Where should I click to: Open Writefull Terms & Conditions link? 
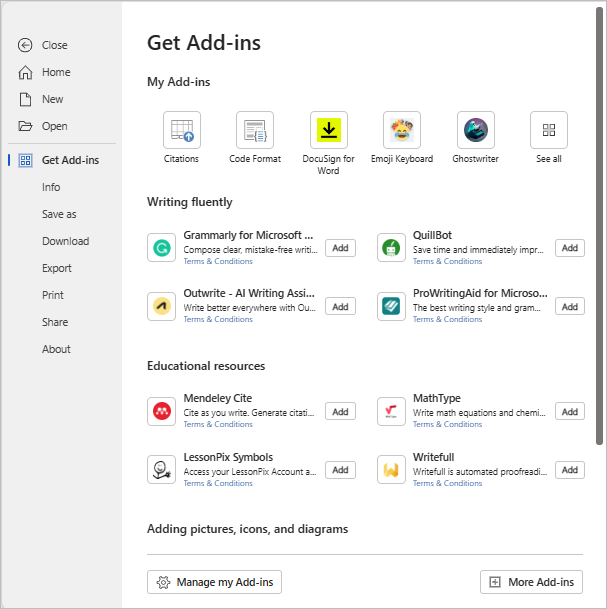point(447,484)
